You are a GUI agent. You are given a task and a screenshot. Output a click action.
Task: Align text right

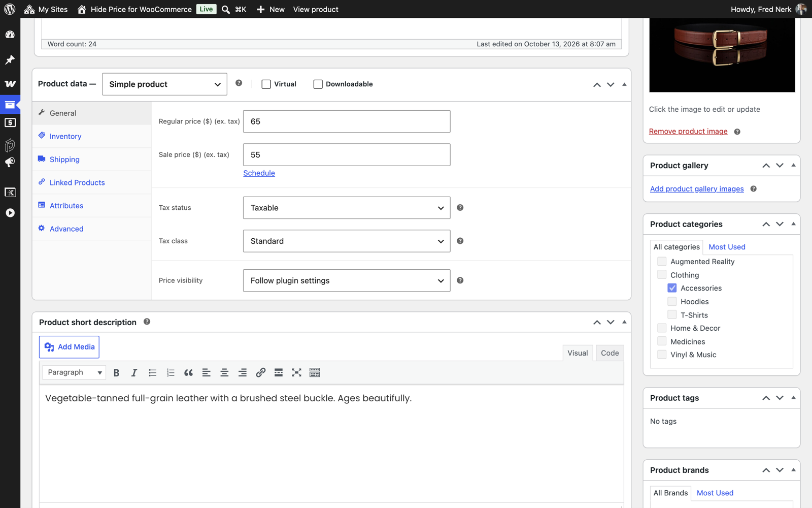[243, 373]
